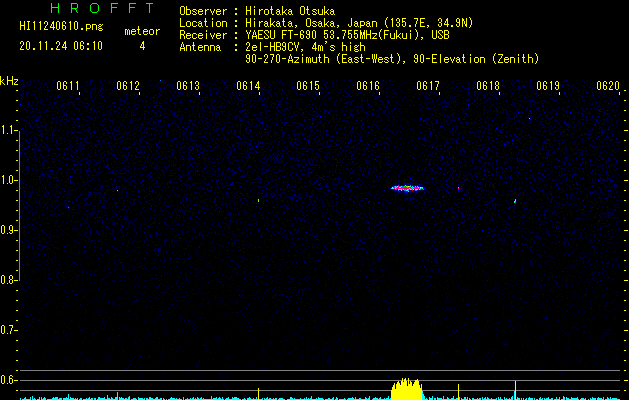
Task: Click the Observer Hirotaka Otsuka line
Action: point(257,11)
